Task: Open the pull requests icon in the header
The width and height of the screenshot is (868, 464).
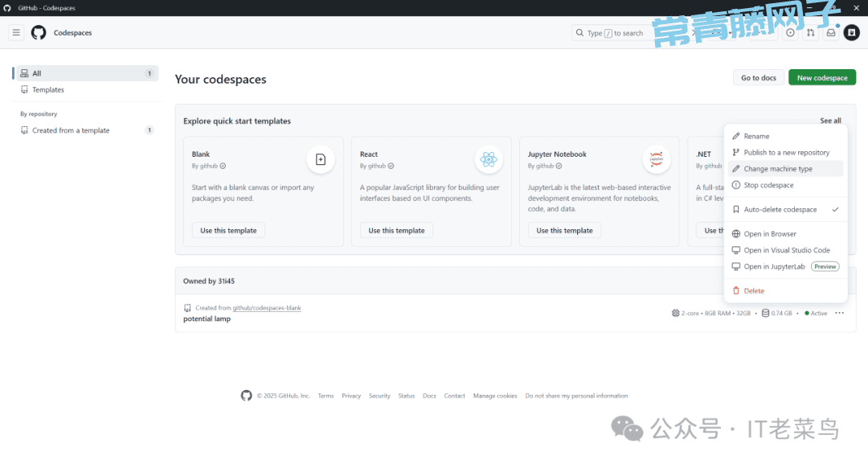Action: [x=811, y=33]
